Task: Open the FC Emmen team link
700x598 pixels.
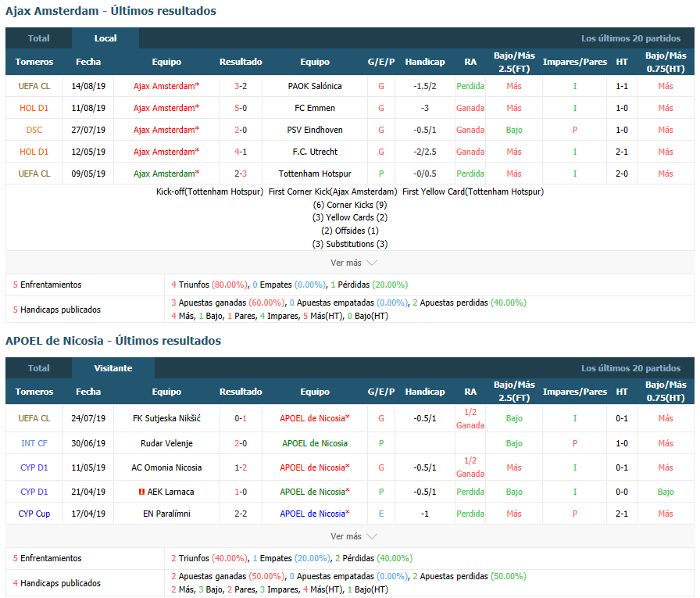Action: tap(315, 108)
